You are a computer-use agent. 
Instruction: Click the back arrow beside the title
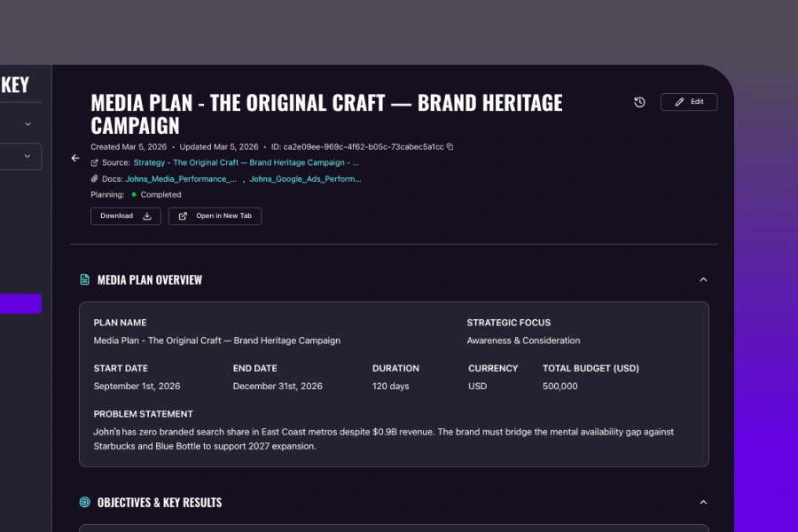click(75, 158)
